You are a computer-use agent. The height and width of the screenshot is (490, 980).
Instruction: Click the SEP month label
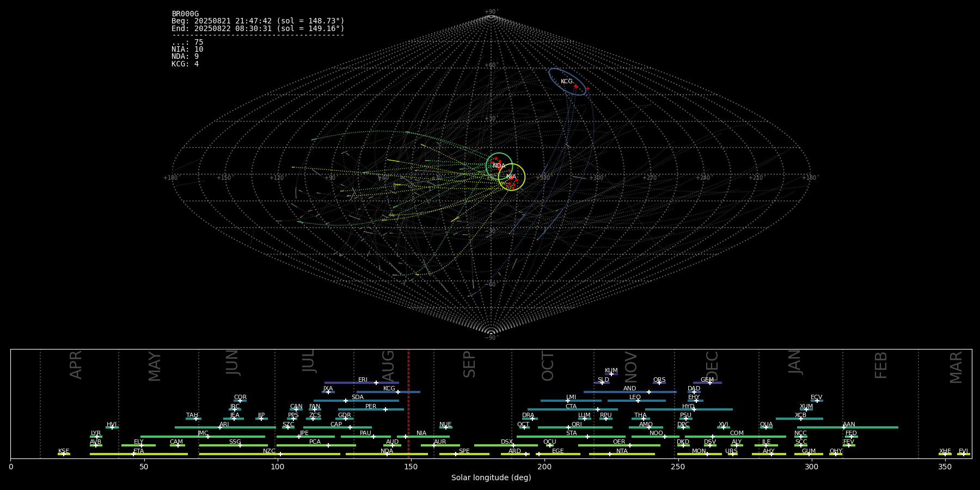[x=469, y=364]
